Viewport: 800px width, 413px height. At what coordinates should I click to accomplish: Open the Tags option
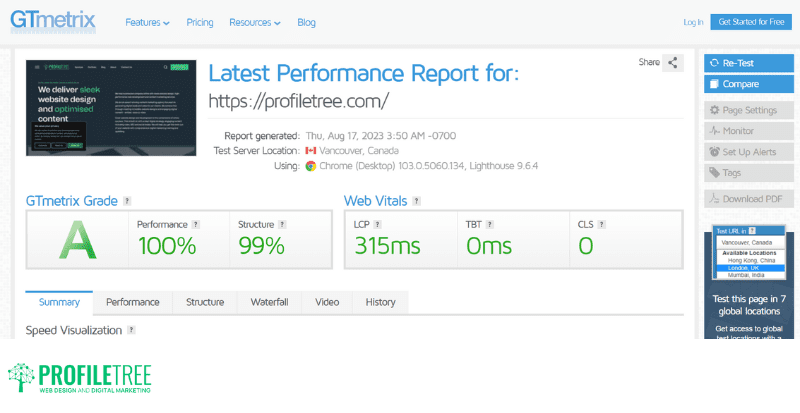click(x=748, y=173)
